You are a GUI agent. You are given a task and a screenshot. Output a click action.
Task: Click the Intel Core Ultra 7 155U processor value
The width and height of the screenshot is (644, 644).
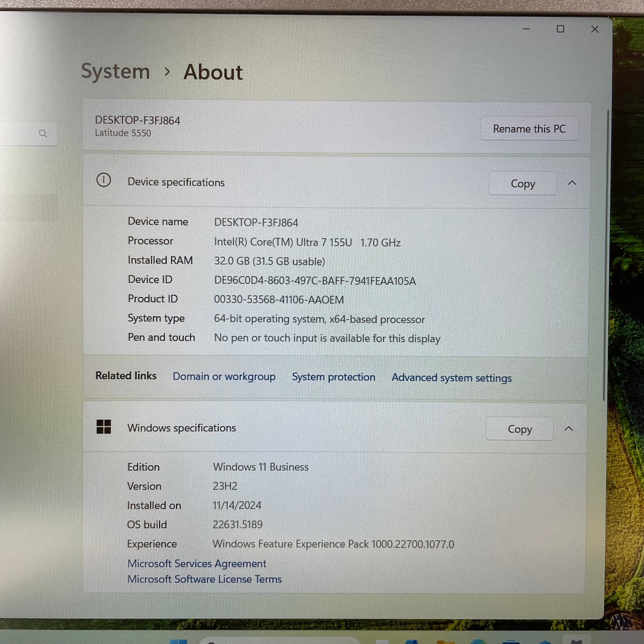pos(307,242)
